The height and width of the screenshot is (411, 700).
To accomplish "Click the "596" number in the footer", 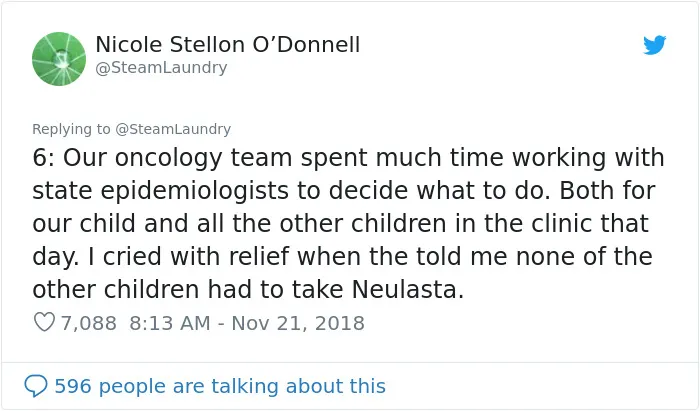I will point(73,386).
